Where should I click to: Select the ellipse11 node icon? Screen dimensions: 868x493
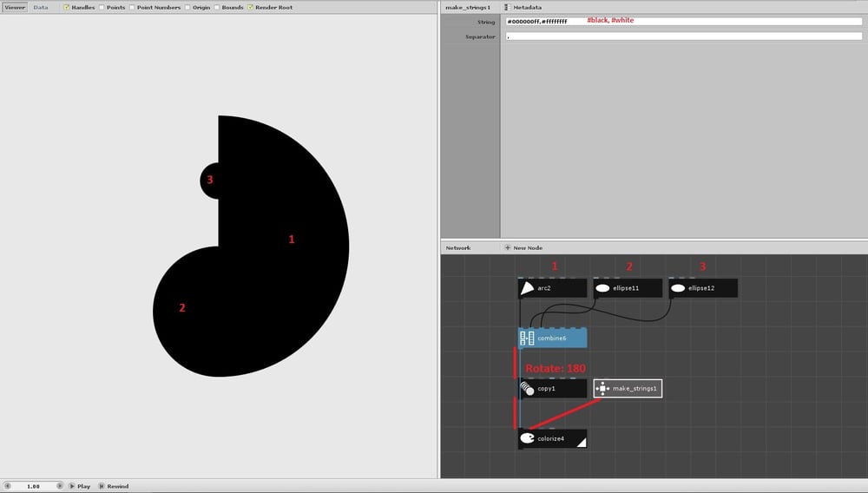602,287
